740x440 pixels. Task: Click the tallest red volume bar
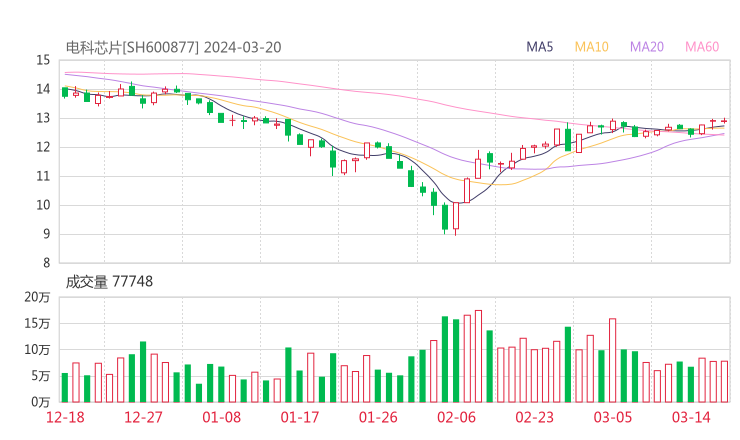478,356
